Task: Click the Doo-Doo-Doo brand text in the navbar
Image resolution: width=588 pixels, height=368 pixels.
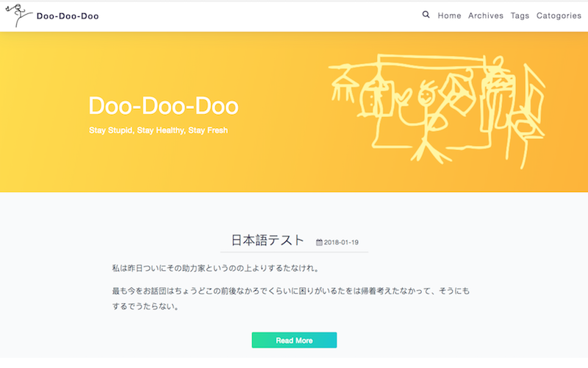Action: click(68, 16)
